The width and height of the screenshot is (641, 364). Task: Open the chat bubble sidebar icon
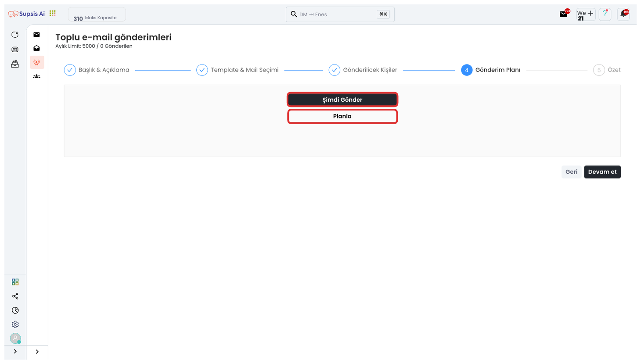15,35
